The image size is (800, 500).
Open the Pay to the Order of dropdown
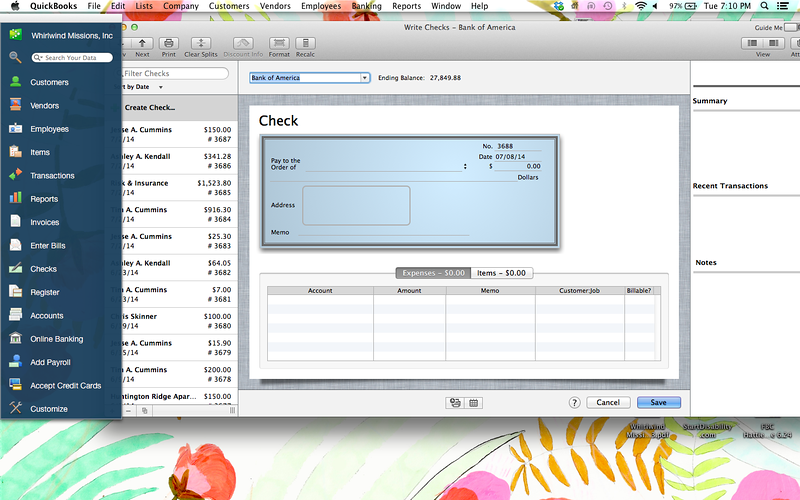(465, 167)
